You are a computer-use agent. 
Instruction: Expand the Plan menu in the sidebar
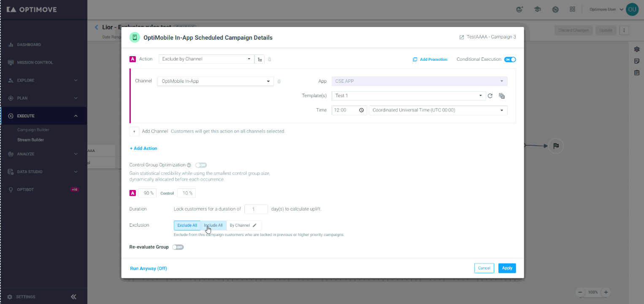click(43, 98)
